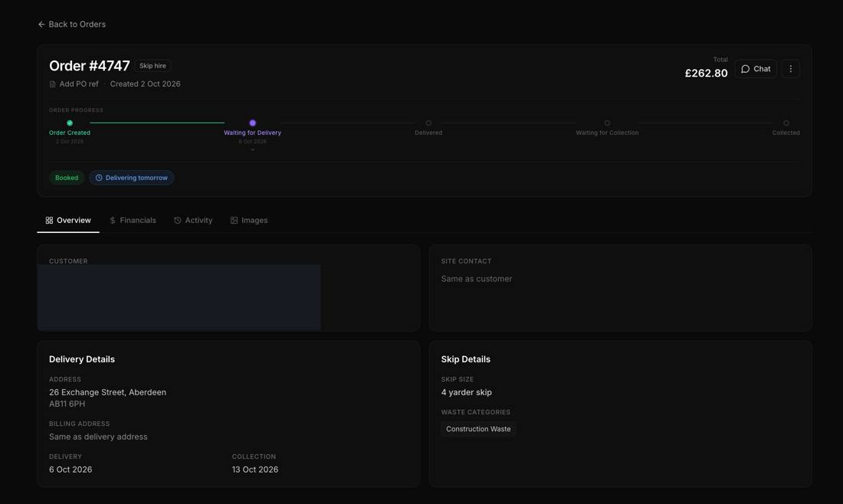Click the Same as customer text
843x504 pixels.
pos(477,279)
